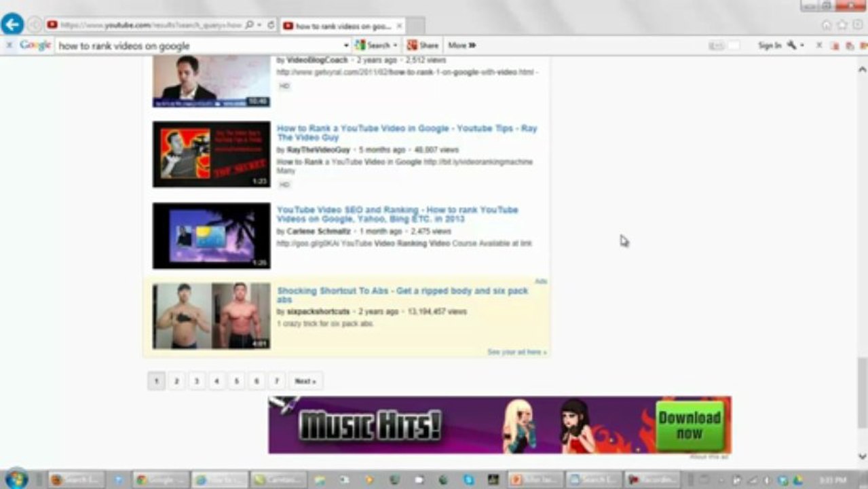Screen dimensions: 868x489
Task: Click the address bar search magnifier icon
Action: (x=250, y=25)
